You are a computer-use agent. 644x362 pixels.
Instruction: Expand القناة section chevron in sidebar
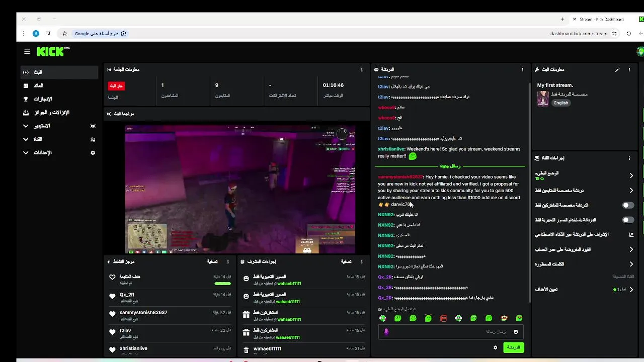[26, 139]
